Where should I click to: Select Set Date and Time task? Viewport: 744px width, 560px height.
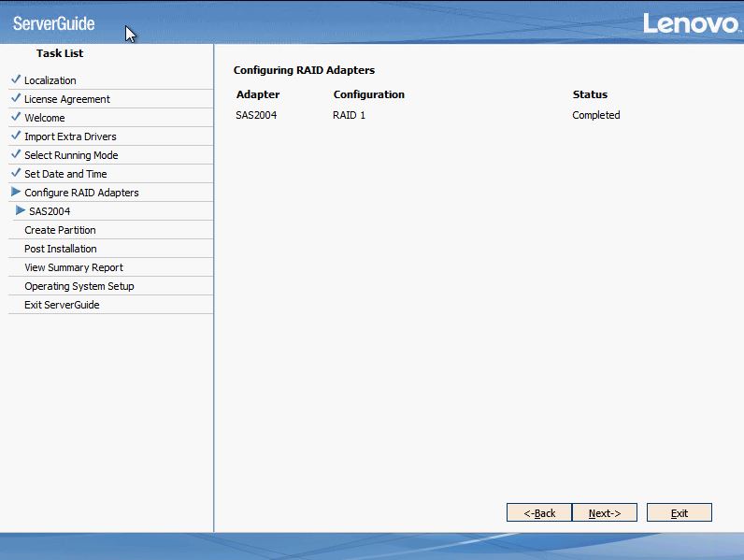pyautogui.click(x=65, y=174)
